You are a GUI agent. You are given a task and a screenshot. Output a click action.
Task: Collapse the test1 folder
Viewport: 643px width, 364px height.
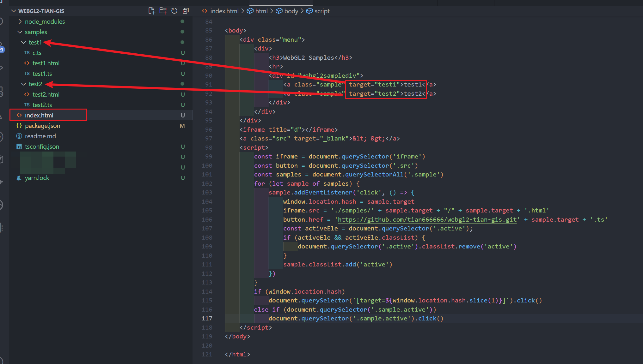coord(24,42)
